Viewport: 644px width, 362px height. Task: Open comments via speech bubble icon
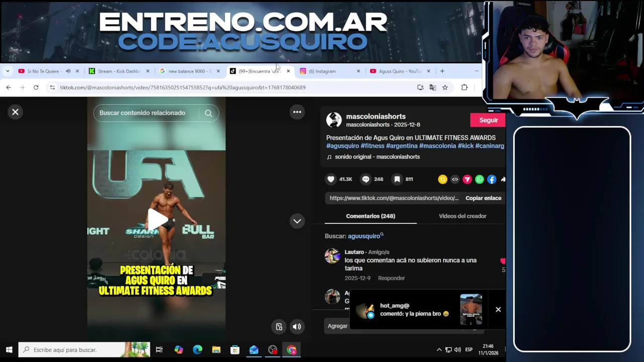pyautogui.click(x=366, y=179)
